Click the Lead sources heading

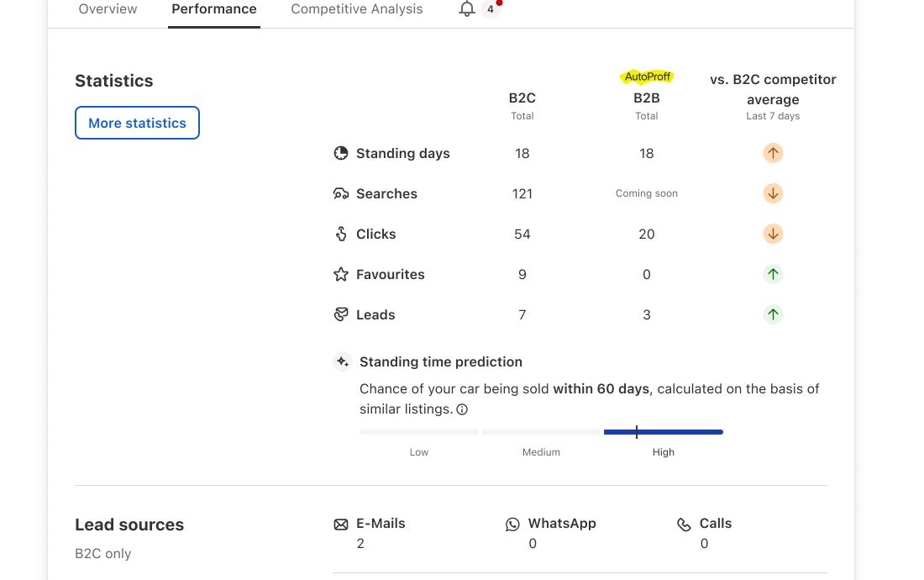click(129, 525)
